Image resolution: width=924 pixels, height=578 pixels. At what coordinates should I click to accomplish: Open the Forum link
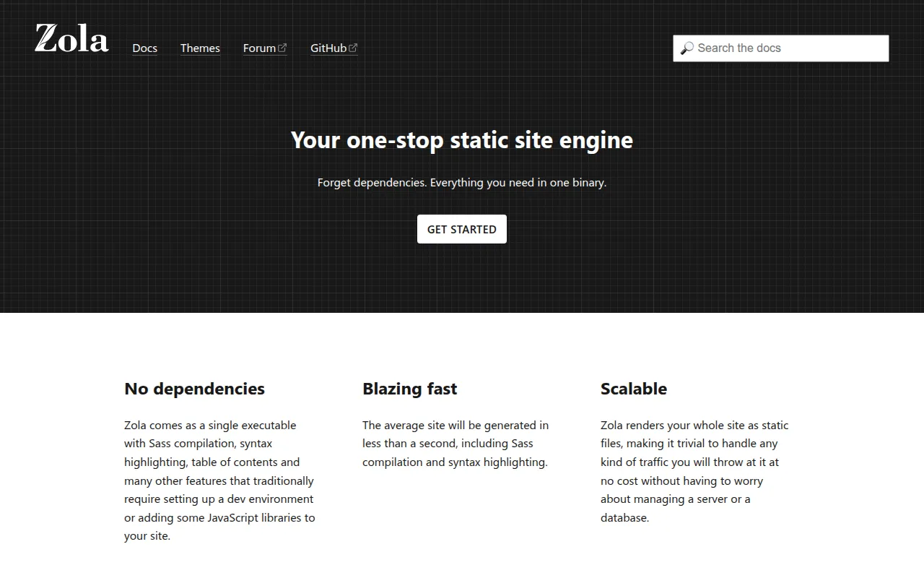tap(265, 48)
